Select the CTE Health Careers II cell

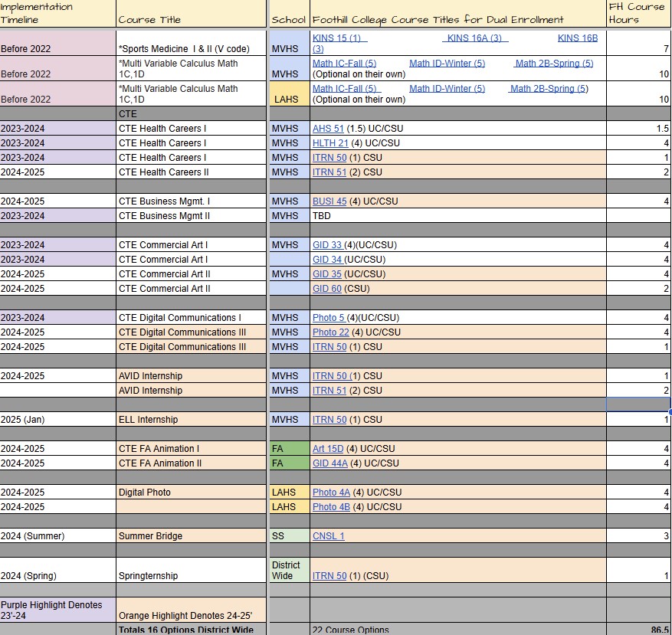point(191,172)
